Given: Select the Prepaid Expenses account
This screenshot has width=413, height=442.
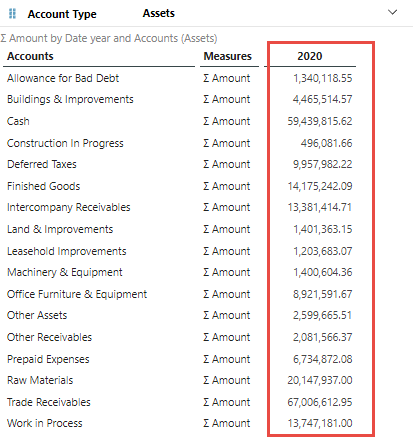Looking at the screenshot, I should (48, 359).
